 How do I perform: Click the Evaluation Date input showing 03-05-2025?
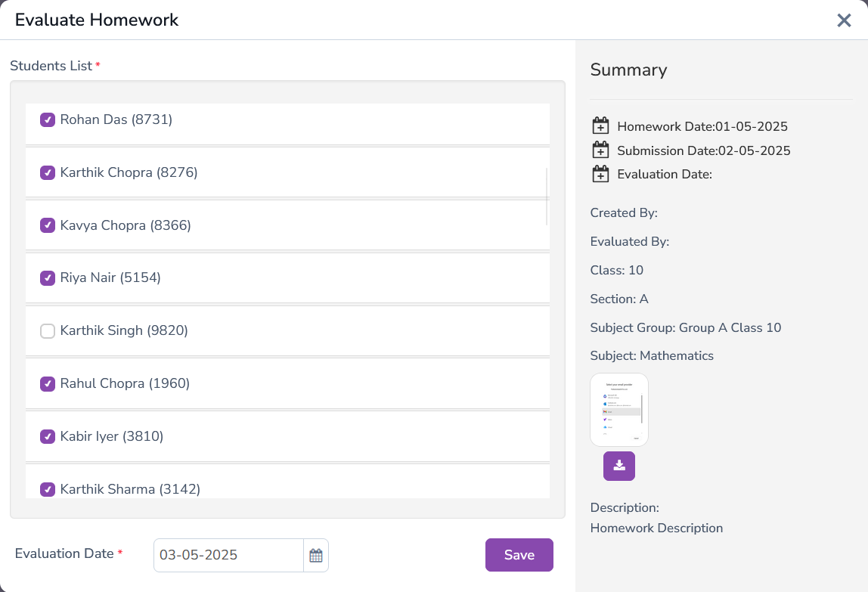(227, 554)
